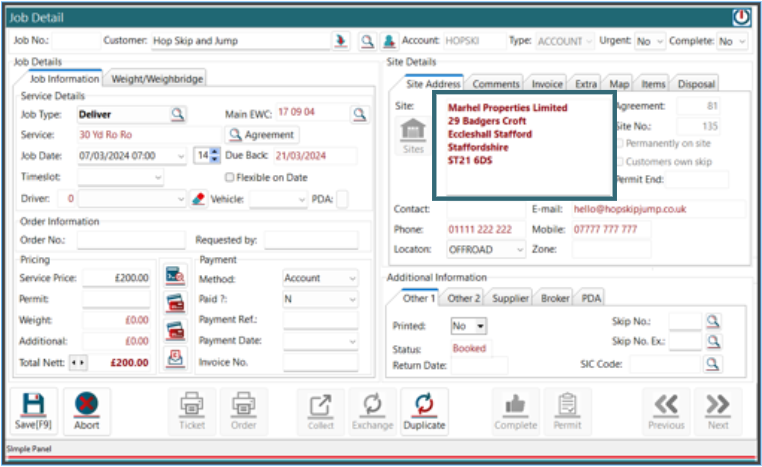Open the Comments tab

pos(496,84)
